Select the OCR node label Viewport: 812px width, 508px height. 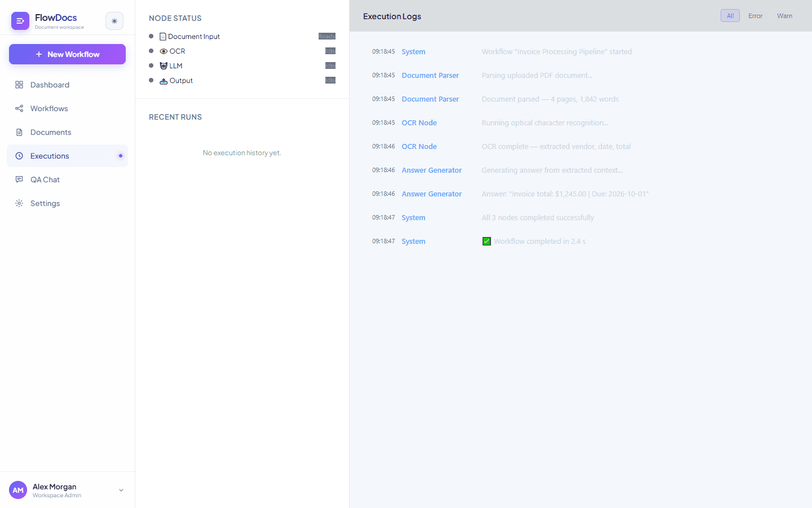click(x=178, y=51)
